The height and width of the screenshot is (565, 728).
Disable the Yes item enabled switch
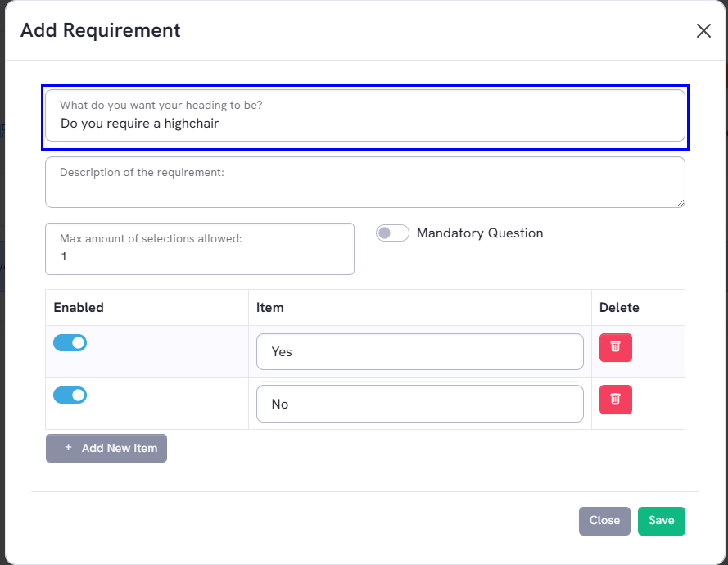[70, 342]
